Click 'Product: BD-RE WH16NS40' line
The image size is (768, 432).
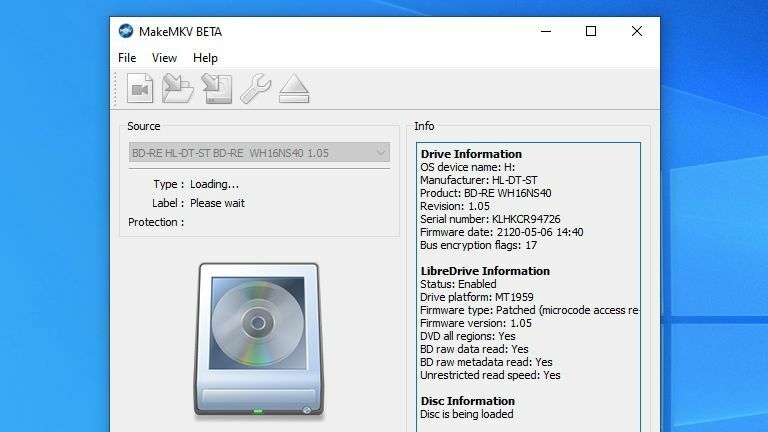click(485, 193)
